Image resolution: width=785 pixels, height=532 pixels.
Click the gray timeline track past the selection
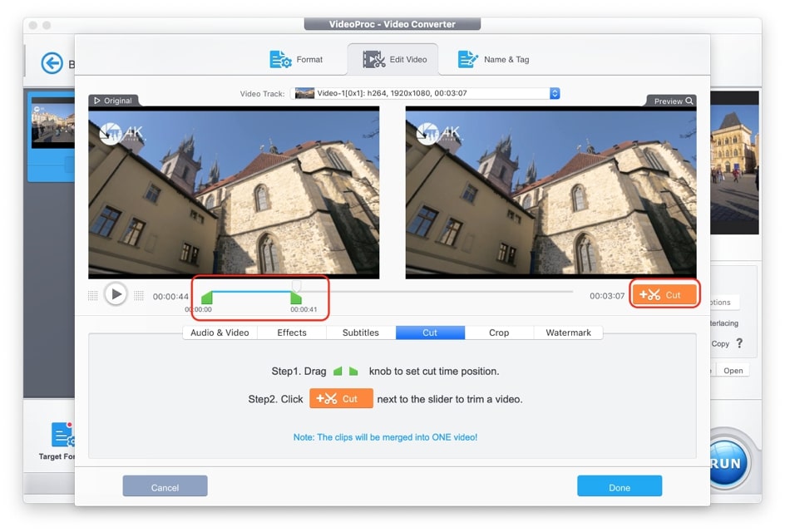[x=437, y=291]
